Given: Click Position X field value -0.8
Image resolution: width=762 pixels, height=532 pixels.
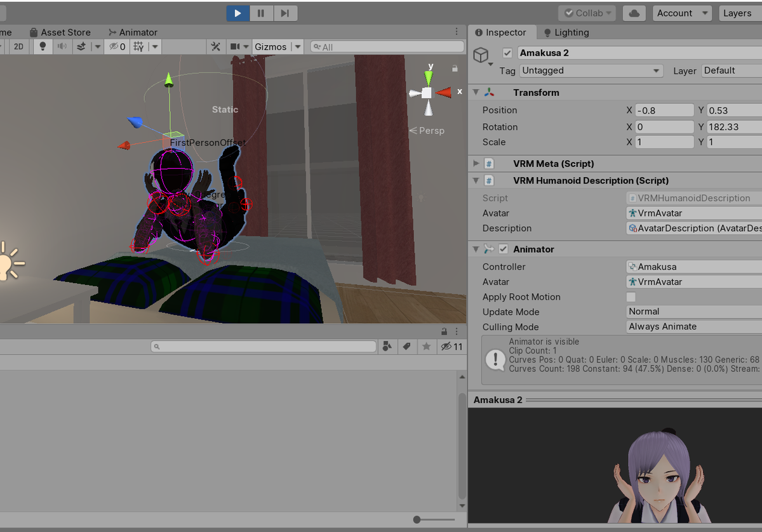Looking at the screenshot, I should (664, 110).
